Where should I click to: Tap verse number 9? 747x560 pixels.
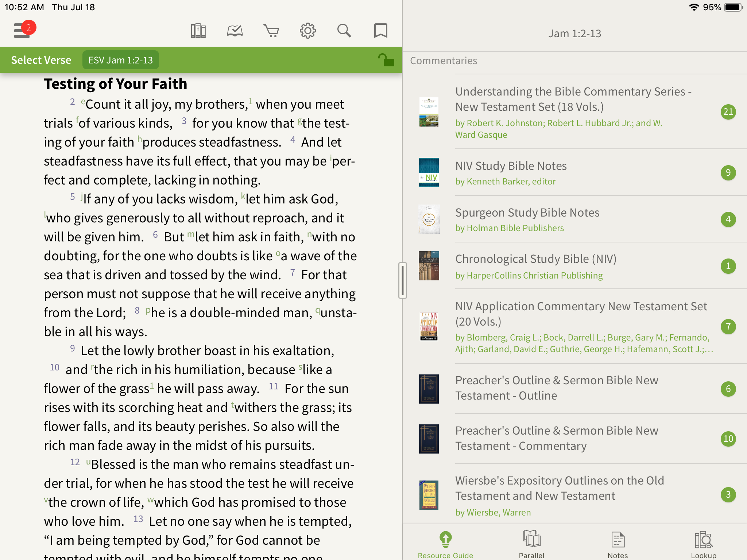click(x=72, y=349)
